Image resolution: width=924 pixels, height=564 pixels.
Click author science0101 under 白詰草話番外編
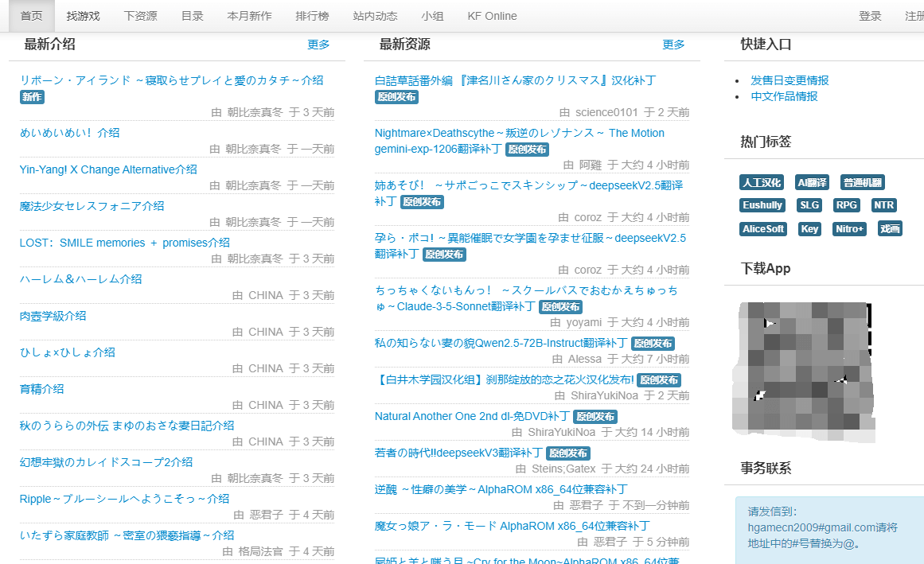pyautogui.click(x=606, y=112)
